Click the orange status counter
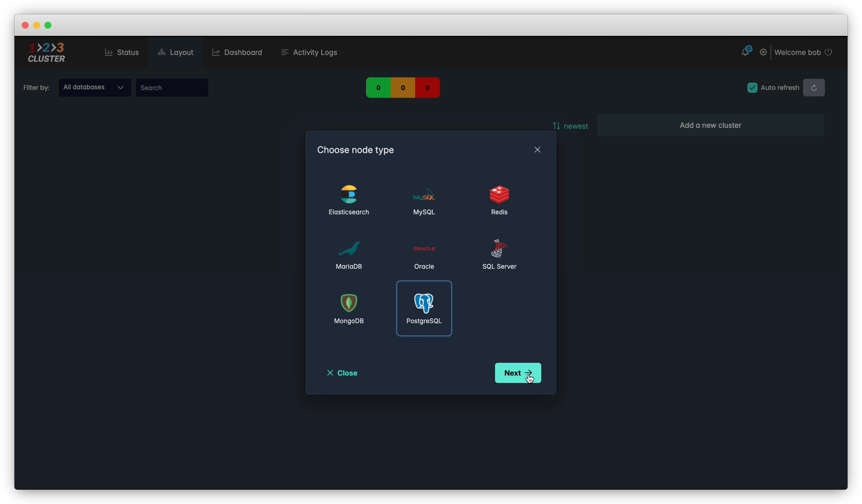Screen dimensions: 862x504 pos(403,87)
